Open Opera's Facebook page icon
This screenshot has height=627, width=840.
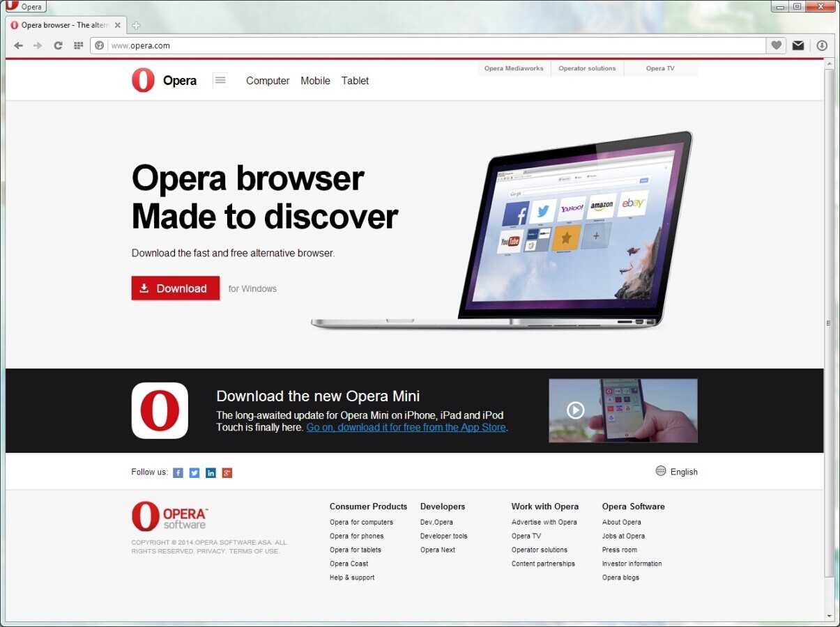[x=177, y=472]
